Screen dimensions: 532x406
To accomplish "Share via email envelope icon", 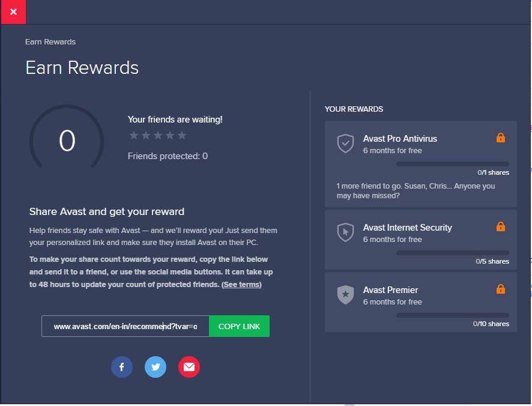I will [189, 366].
